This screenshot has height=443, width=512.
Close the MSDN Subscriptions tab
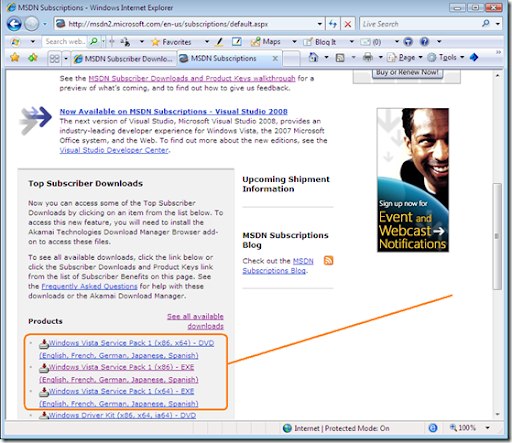pyautogui.click(x=275, y=59)
